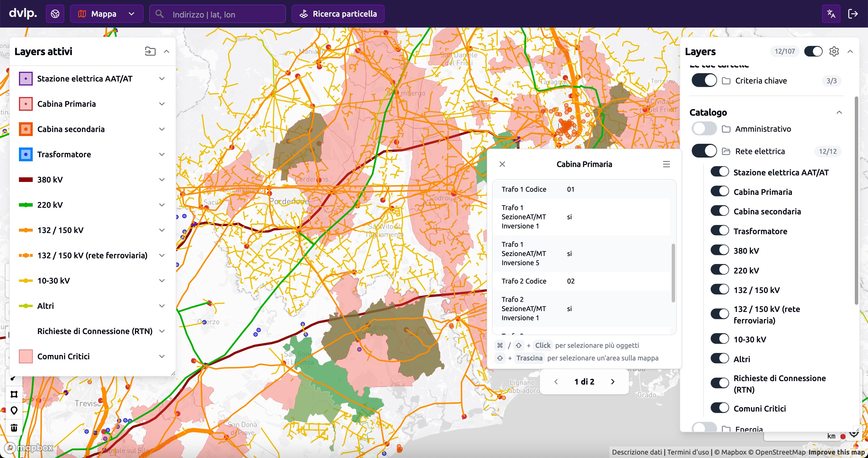Open the Mappa dropdown selector
This screenshot has width=868, height=458.
pos(106,14)
